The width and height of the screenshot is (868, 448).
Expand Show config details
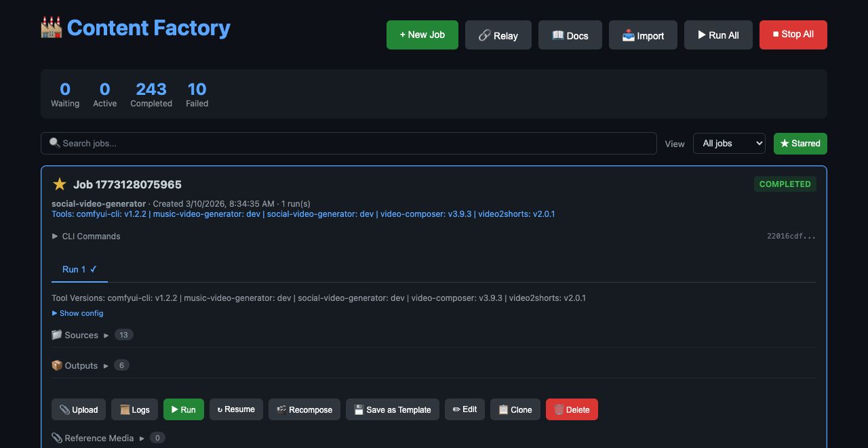tap(77, 313)
